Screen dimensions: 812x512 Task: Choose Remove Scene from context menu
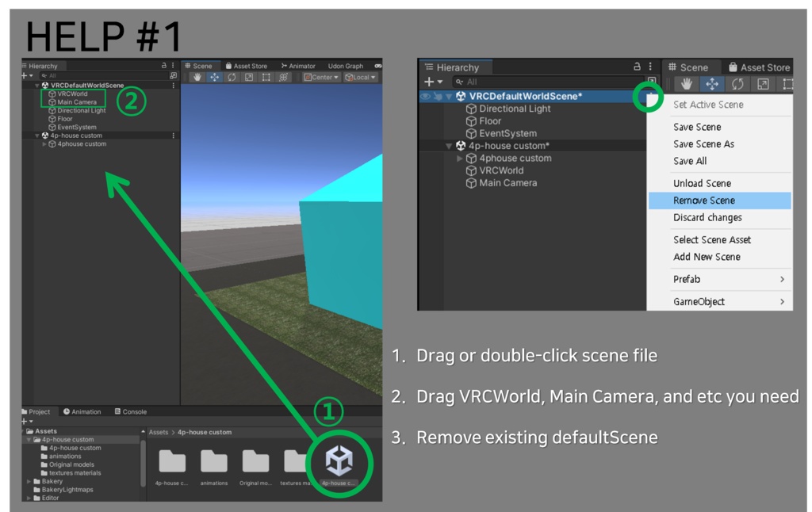point(720,201)
